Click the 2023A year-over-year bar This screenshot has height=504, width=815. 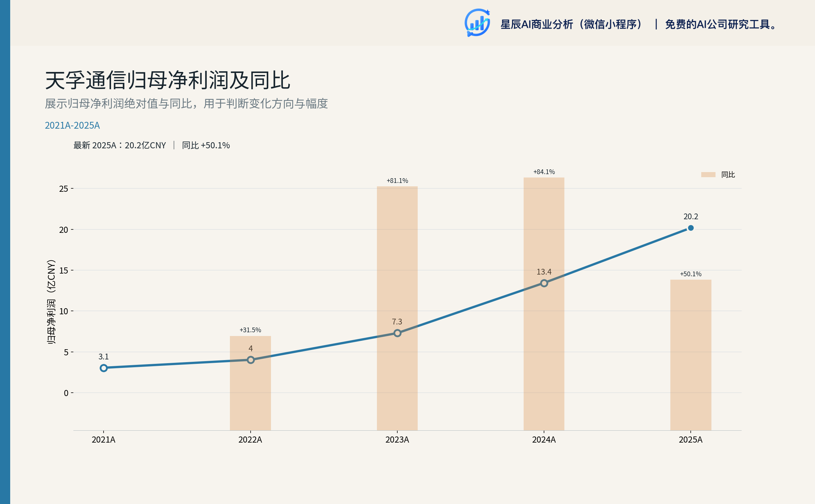click(397, 308)
